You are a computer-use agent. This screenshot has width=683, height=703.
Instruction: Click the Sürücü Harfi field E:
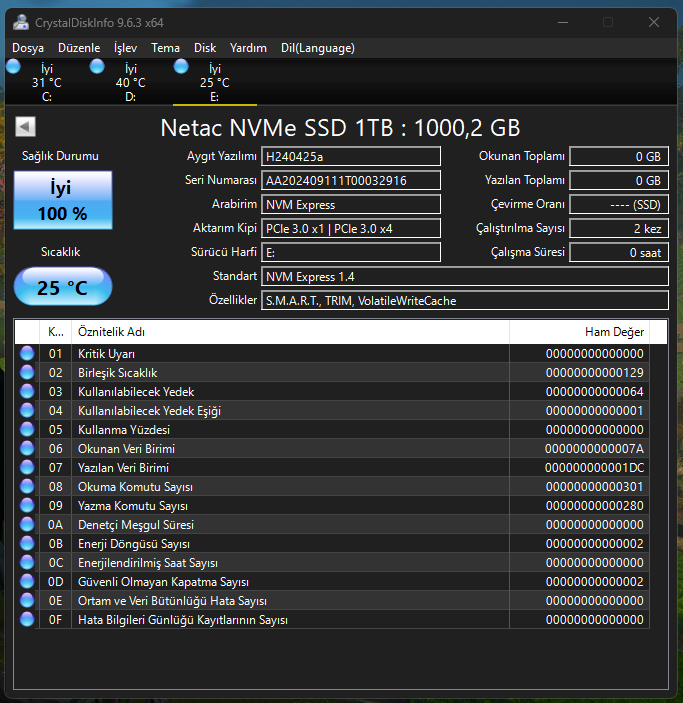coord(351,252)
